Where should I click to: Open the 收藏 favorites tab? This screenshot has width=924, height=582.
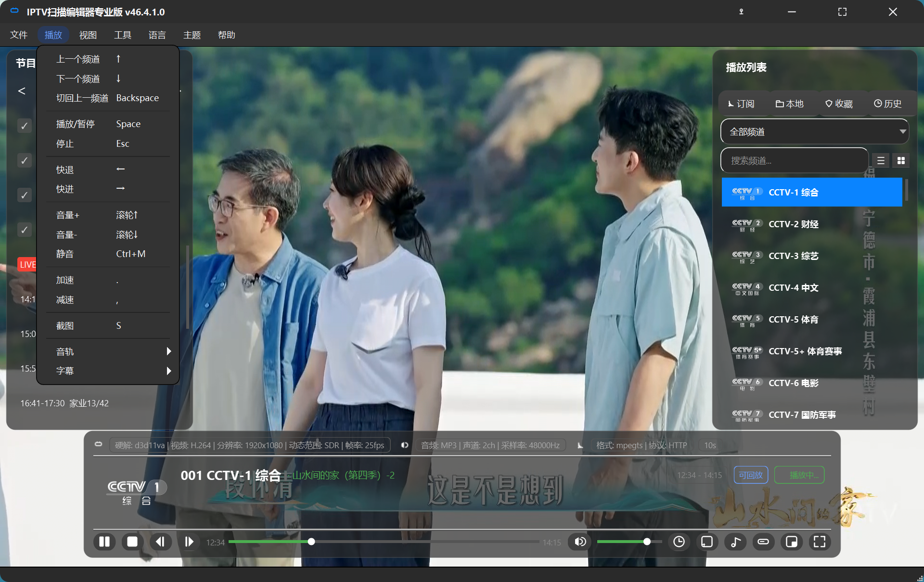point(839,103)
